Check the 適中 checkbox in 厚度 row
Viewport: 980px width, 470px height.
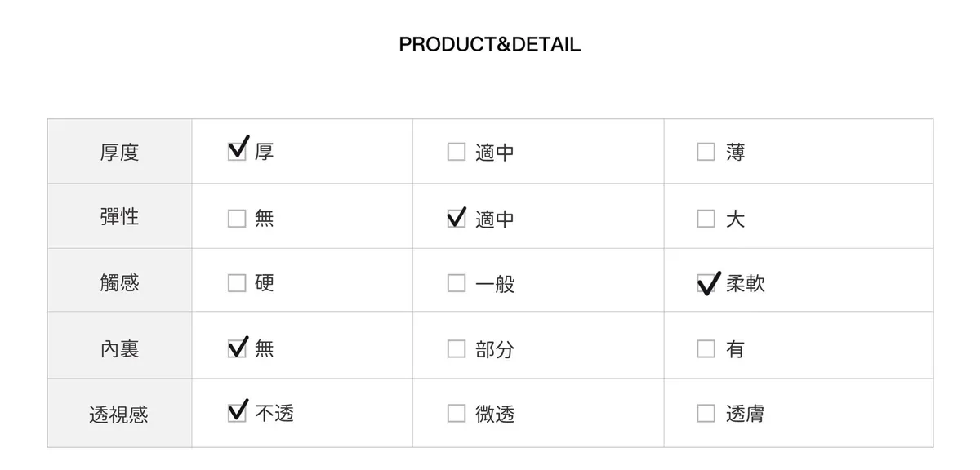457,153
